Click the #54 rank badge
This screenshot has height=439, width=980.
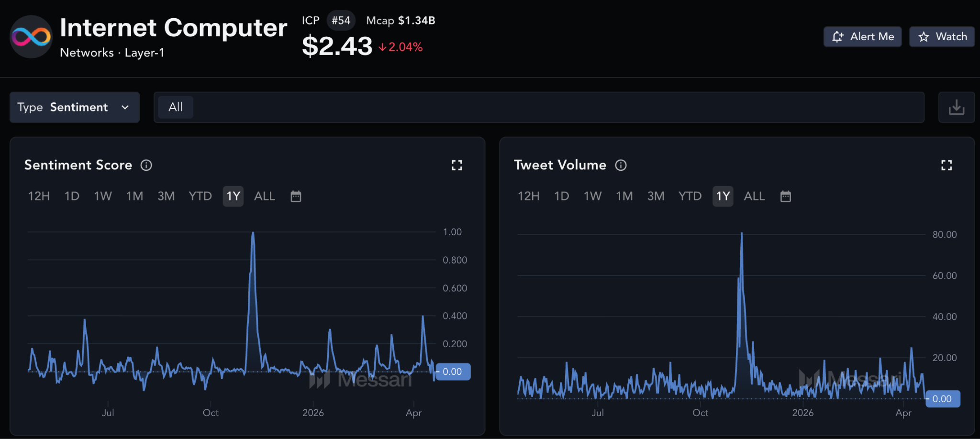tap(341, 21)
